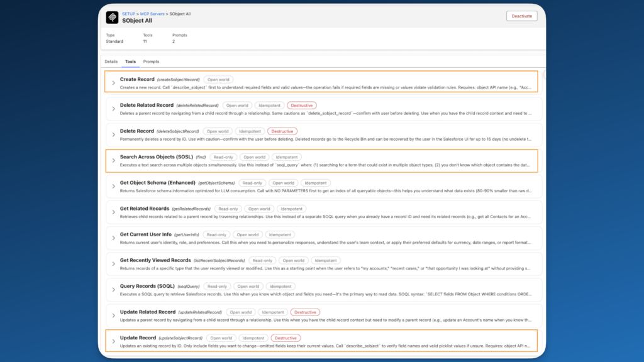
Task: Follow the SETUP breadcrumb link
Action: pos(128,14)
